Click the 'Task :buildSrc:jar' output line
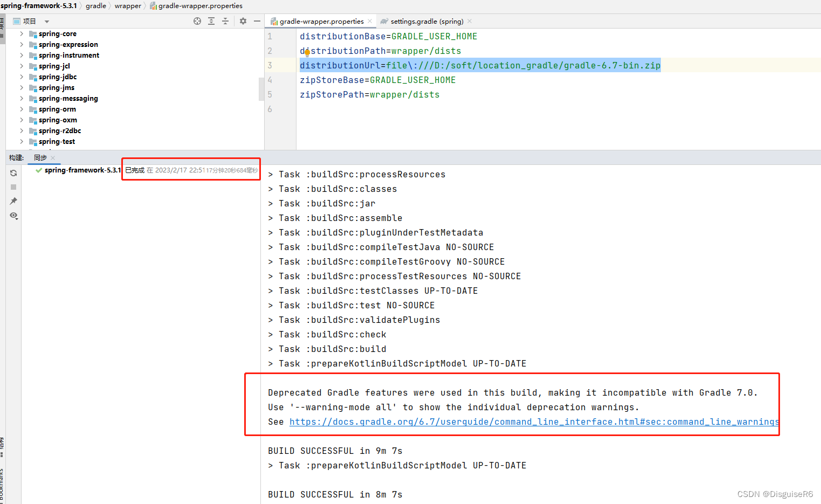The image size is (821, 504). coord(322,203)
